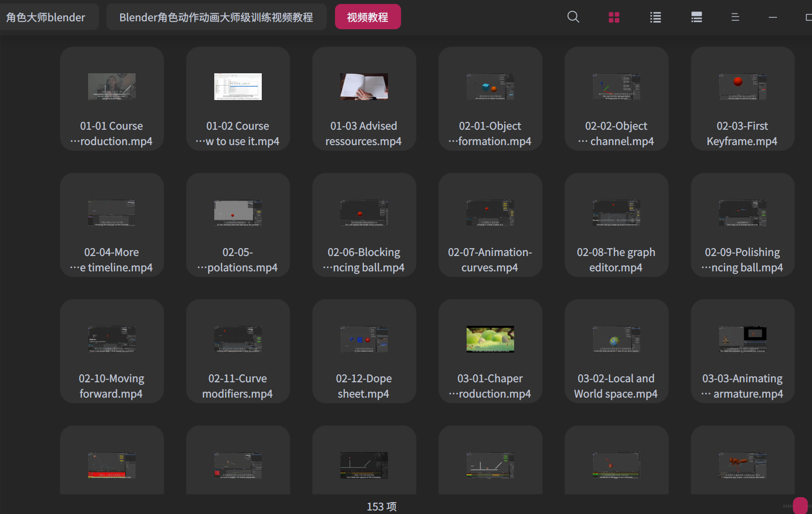Switch to list view mode
This screenshot has height=514, width=812.
click(x=655, y=16)
